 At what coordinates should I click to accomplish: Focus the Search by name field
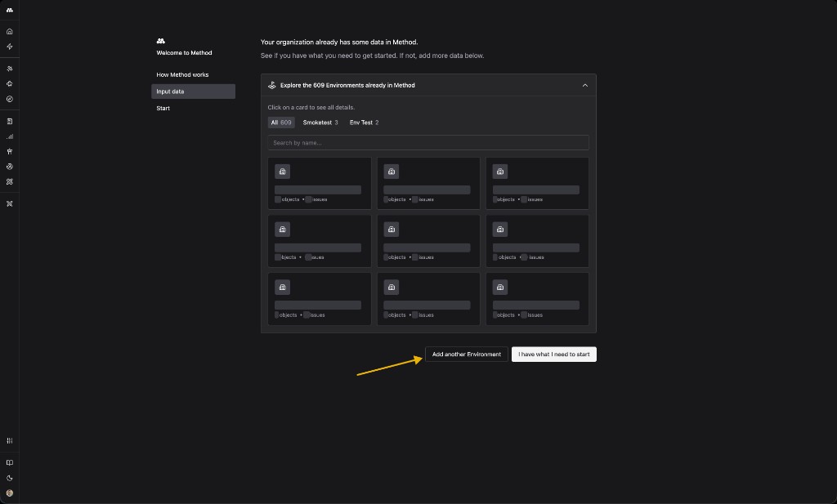click(x=428, y=142)
